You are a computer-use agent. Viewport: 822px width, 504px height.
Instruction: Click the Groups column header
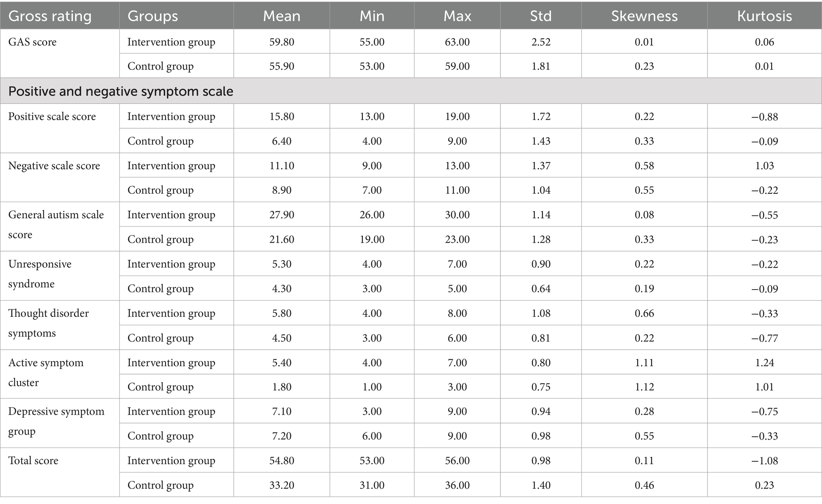pyautogui.click(x=153, y=16)
